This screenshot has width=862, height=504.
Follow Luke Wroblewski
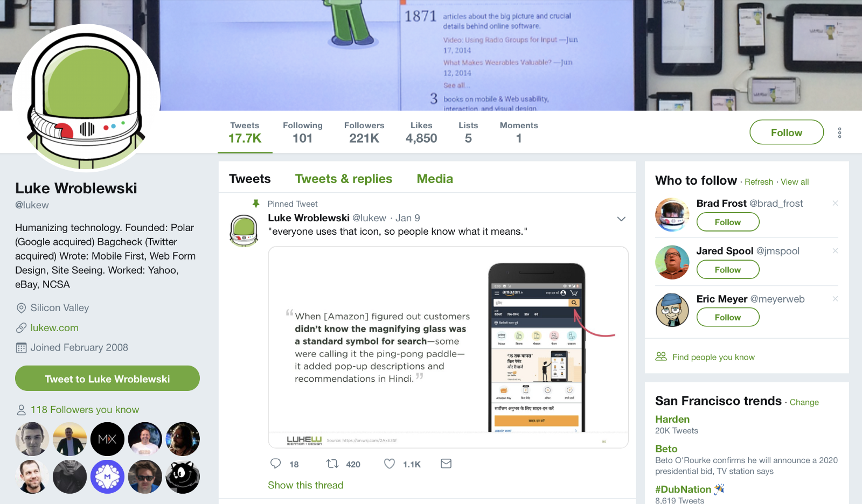click(x=787, y=132)
